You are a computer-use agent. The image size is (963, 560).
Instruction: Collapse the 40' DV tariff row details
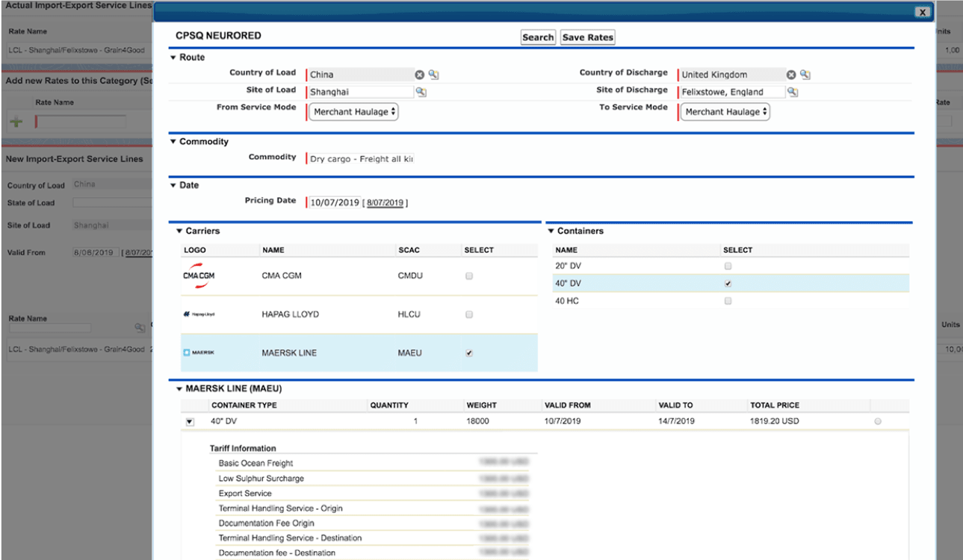[x=190, y=422]
